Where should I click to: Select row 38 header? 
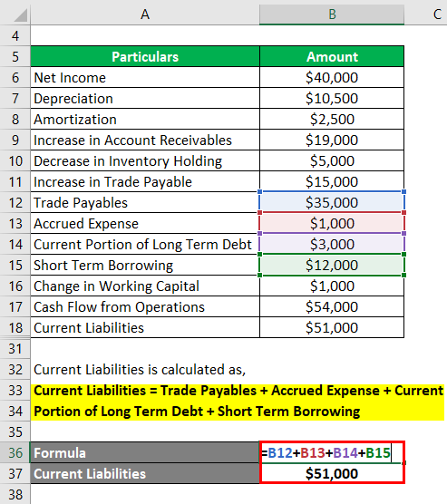(15, 494)
